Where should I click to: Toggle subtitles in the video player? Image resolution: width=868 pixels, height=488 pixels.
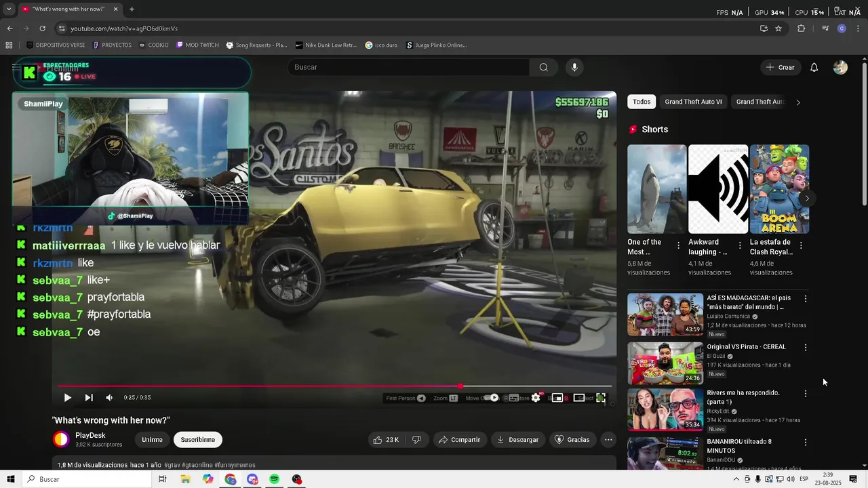pyautogui.click(x=514, y=398)
